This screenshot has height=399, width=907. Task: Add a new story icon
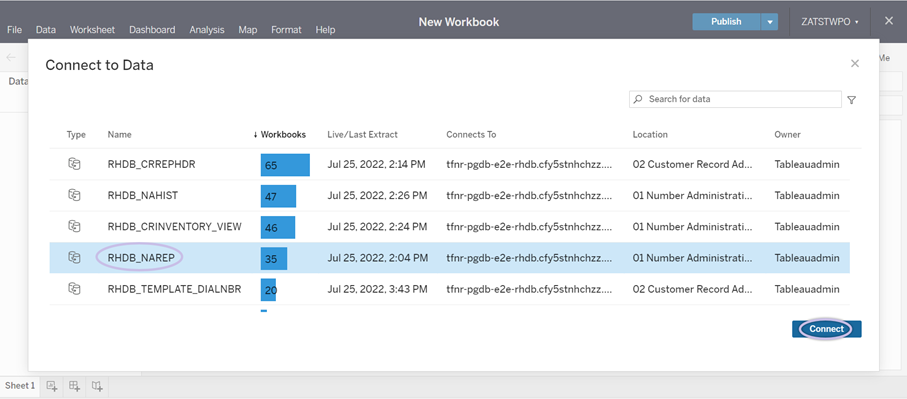tap(97, 386)
